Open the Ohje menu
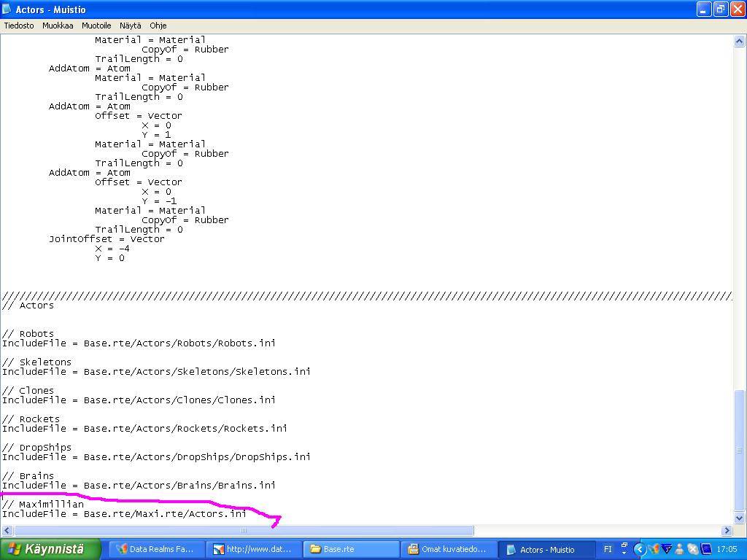 tap(158, 26)
